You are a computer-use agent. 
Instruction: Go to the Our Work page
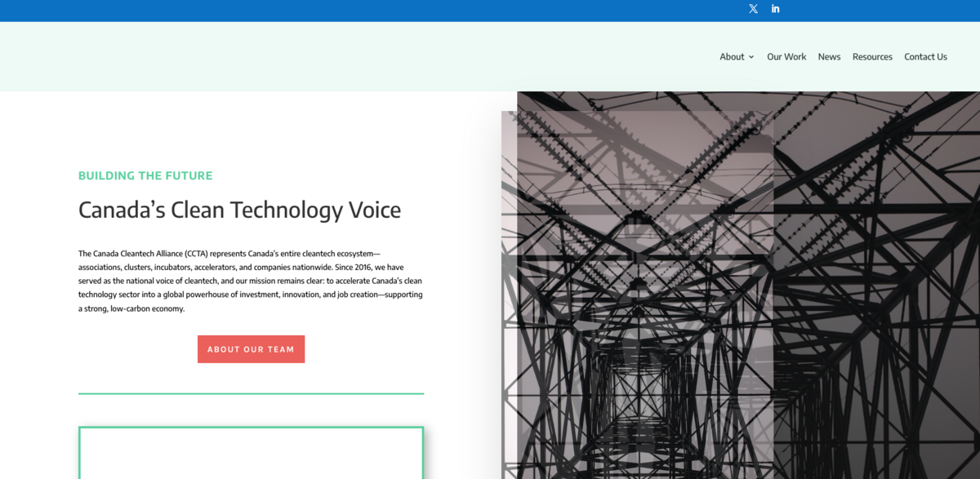(x=786, y=57)
